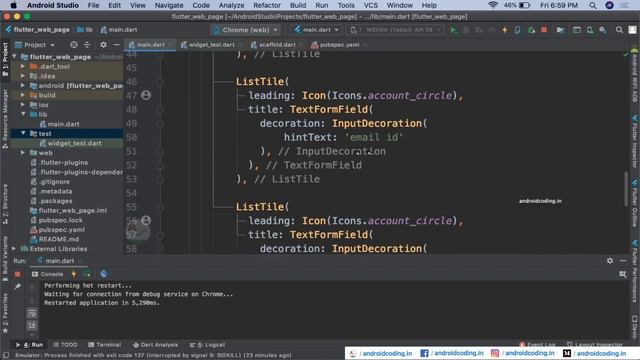Click Hot Reload lightning icon in Run panel
The height and width of the screenshot is (360, 640).
74,274
